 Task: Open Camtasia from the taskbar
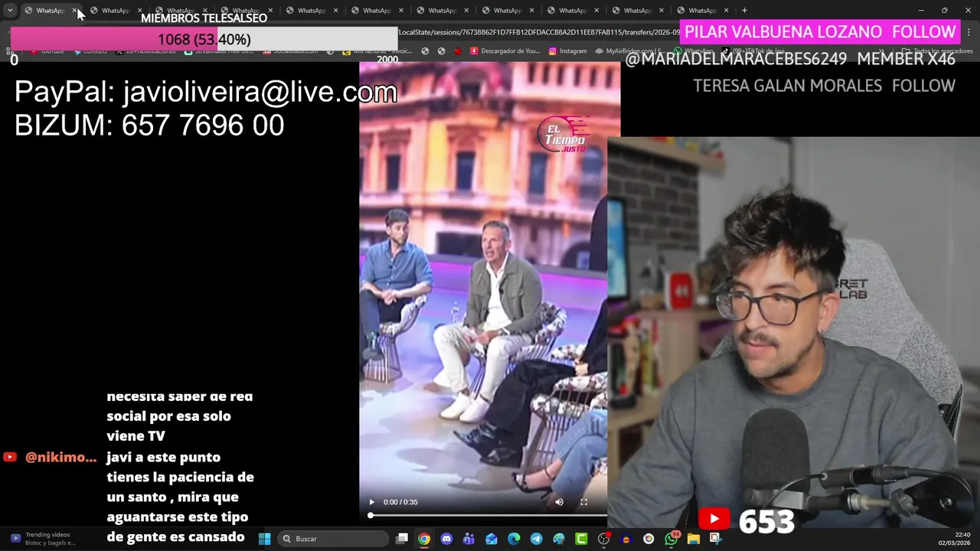(581, 539)
